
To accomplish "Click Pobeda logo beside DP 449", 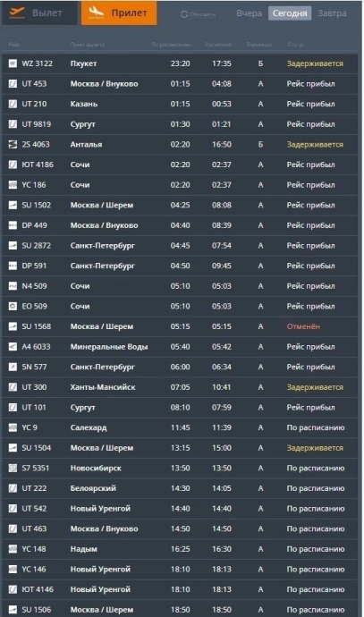I will 13,225.
